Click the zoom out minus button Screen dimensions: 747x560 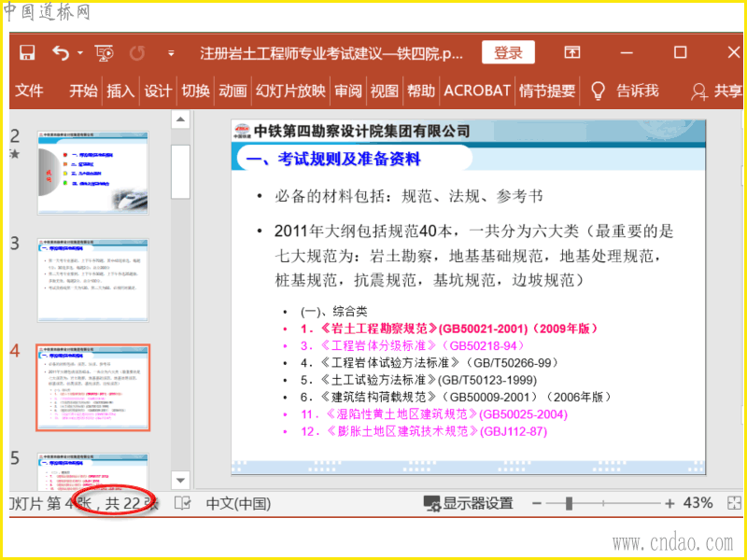(537, 503)
